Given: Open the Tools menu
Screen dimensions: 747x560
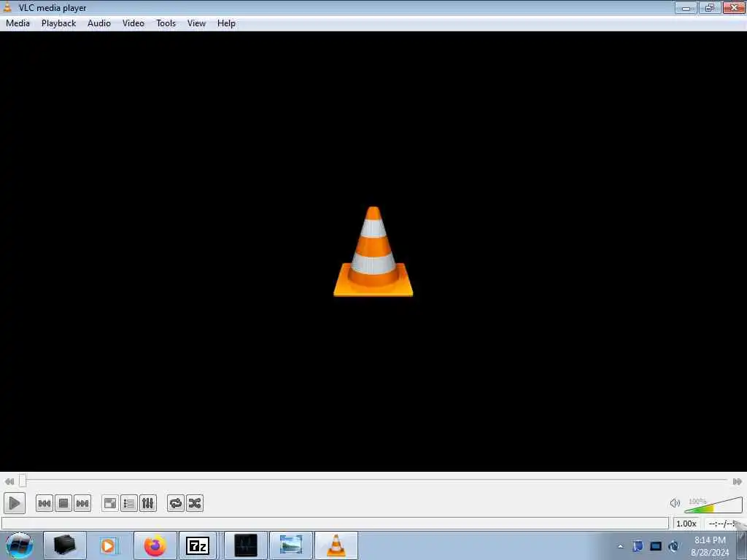Looking at the screenshot, I should coord(166,23).
